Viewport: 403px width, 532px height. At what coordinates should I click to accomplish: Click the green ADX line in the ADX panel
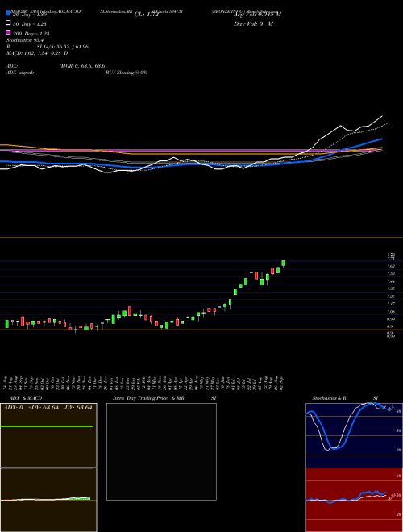coord(47,426)
